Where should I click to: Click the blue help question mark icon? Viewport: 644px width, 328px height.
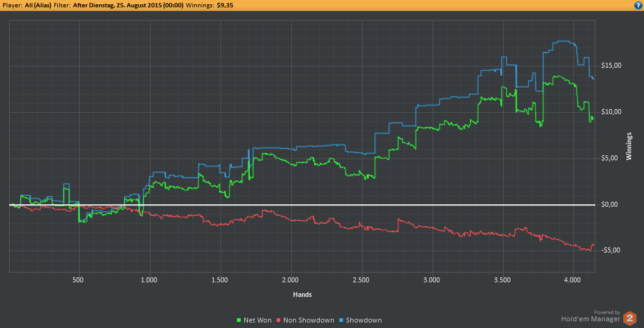point(638,5)
